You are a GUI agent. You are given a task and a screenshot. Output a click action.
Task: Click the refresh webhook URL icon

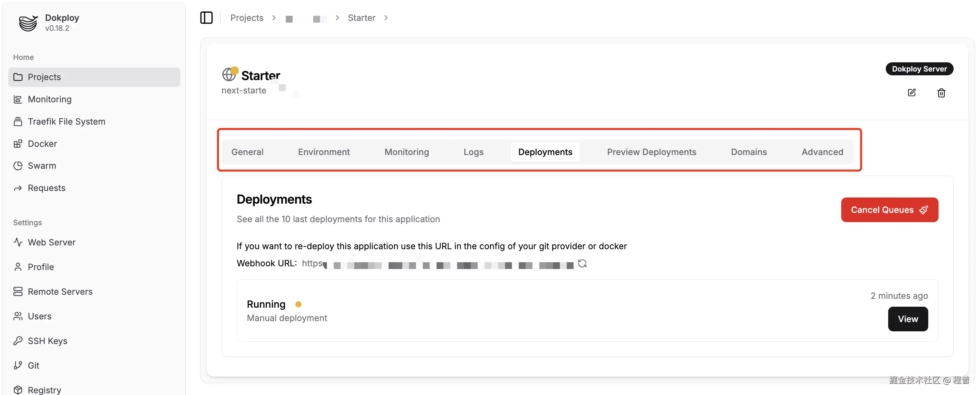[x=582, y=263]
